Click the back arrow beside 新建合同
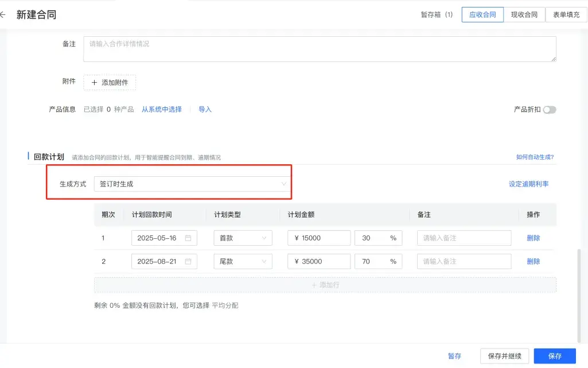The image size is (588, 368). pos(3,14)
